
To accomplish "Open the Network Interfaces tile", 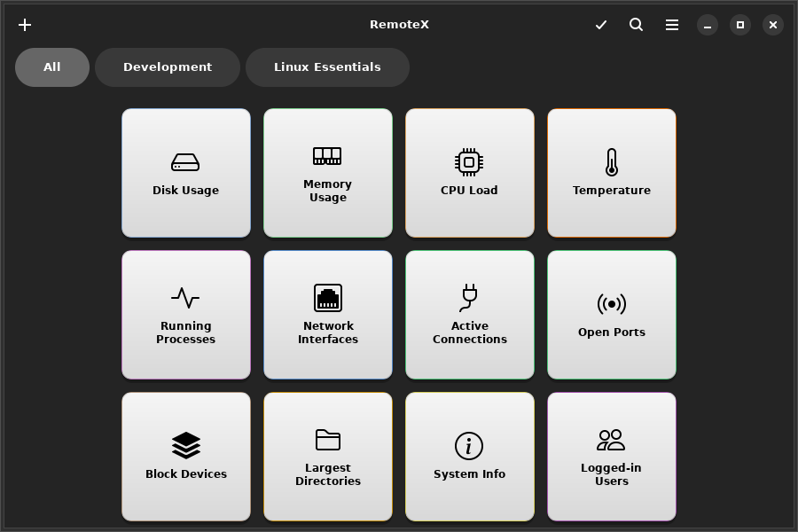I will click(x=328, y=316).
